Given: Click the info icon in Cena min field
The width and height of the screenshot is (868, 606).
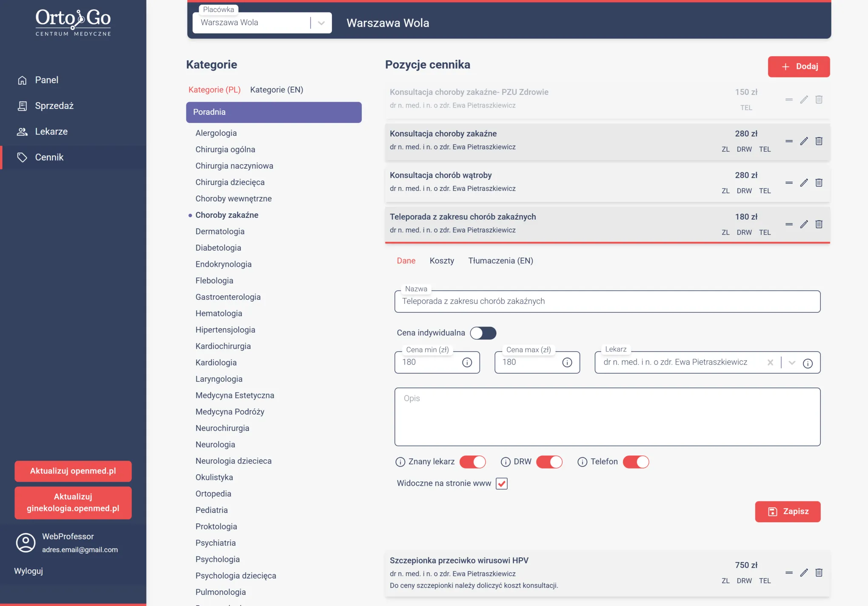Looking at the screenshot, I should point(467,362).
